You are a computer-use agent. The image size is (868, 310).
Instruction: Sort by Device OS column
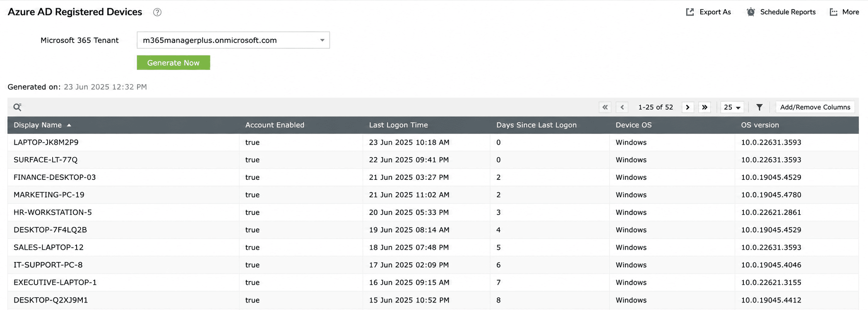click(634, 125)
